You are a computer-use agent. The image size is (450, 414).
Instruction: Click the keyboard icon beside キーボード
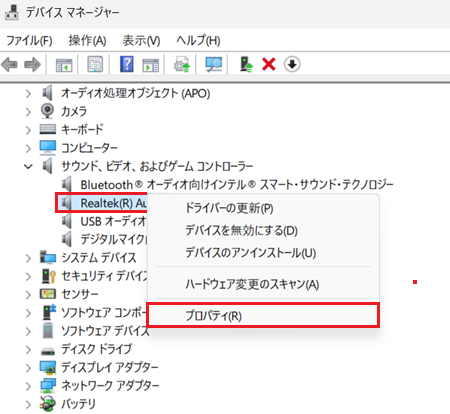click(x=48, y=129)
